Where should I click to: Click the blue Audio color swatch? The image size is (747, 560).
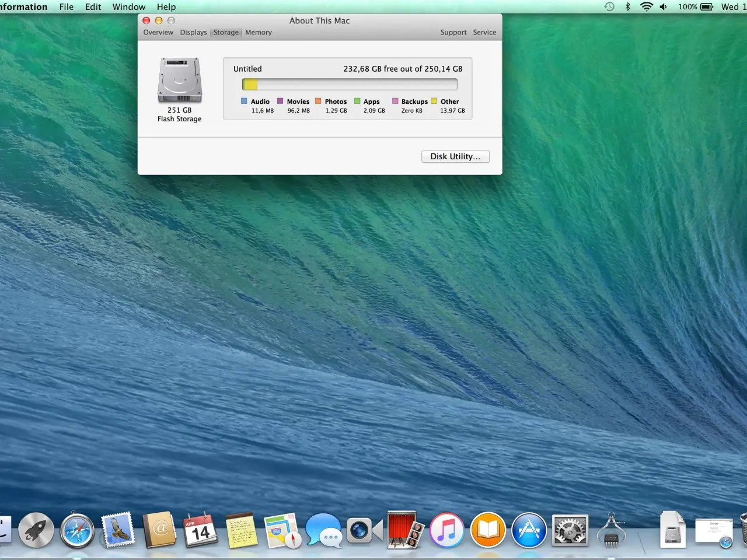click(244, 101)
